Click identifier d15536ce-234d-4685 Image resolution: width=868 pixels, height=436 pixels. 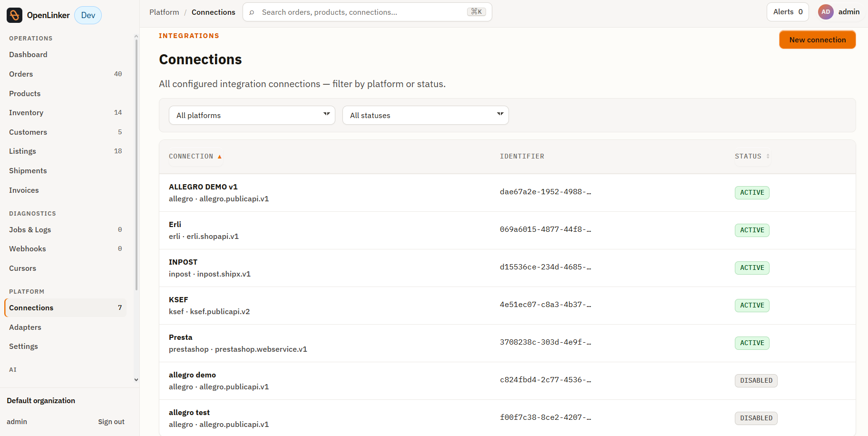[x=545, y=267]
